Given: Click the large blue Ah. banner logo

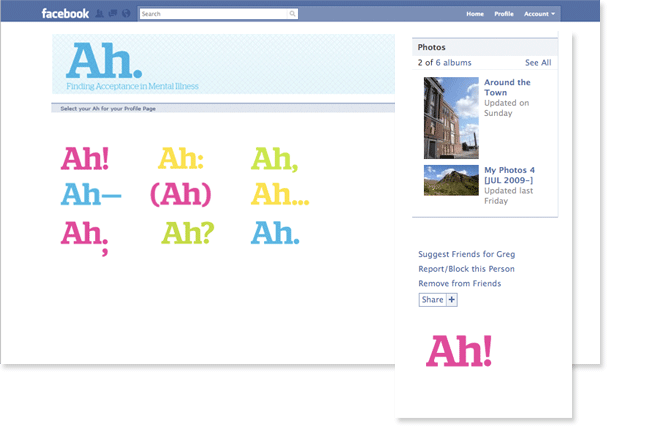Looking at the screenshot, I should [x=104, y=60].
